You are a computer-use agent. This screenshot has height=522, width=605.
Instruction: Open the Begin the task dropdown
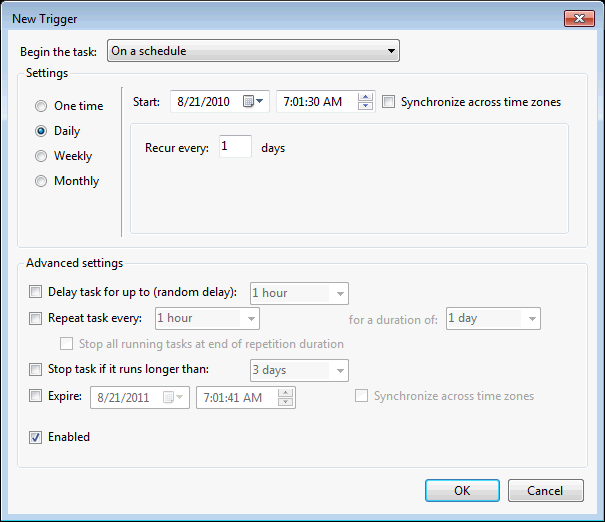coord(253,51)
